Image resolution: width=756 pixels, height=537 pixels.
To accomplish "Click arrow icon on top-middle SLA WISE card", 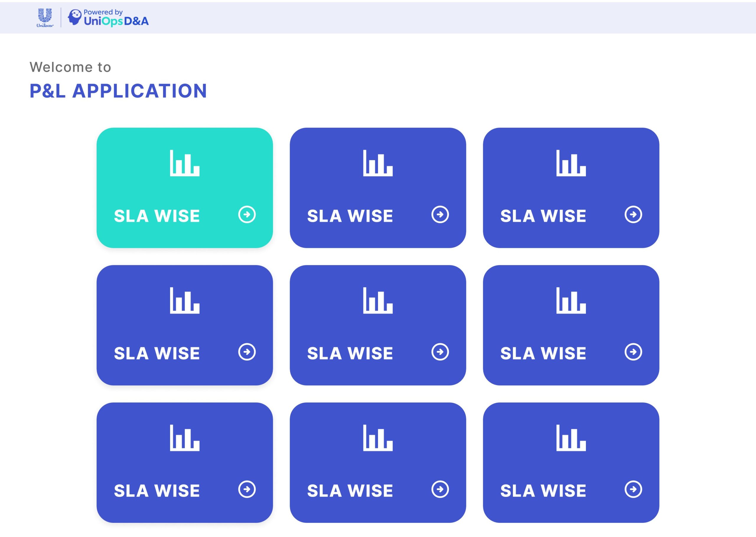I will tap(440, 215).
